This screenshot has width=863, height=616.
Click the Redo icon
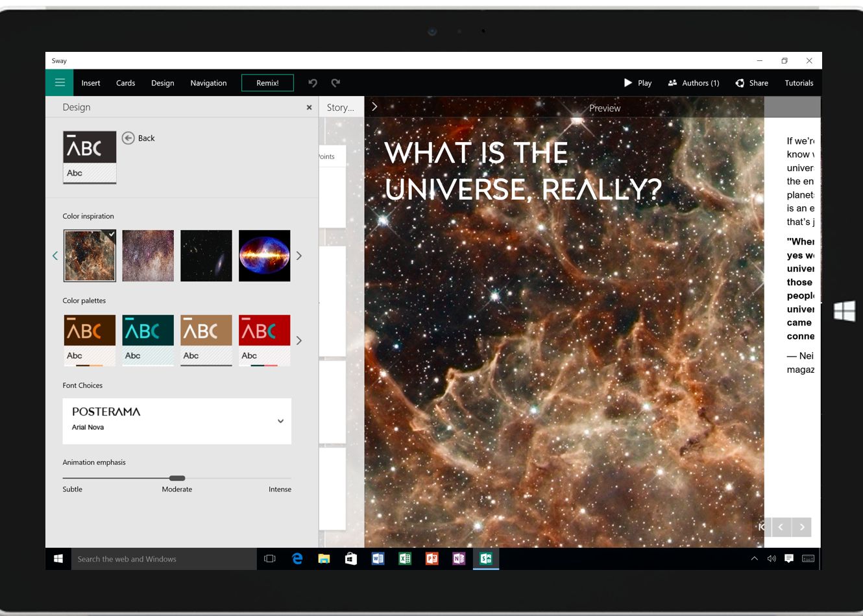[335, 82]
